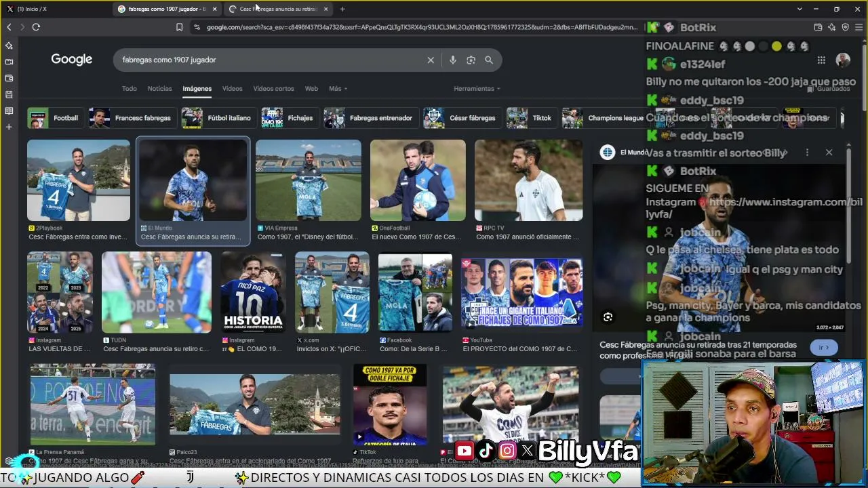Open the YouTube 'El PROYECTO DEL COMO 1907' result
Image resolution: width=868 pixels, height=488 pixels.
point(522,292)
